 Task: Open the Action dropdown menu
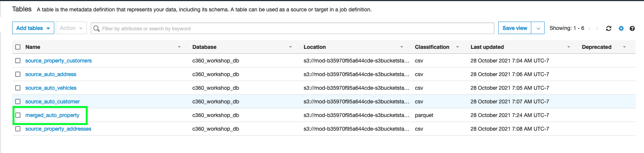click(71, 28)
